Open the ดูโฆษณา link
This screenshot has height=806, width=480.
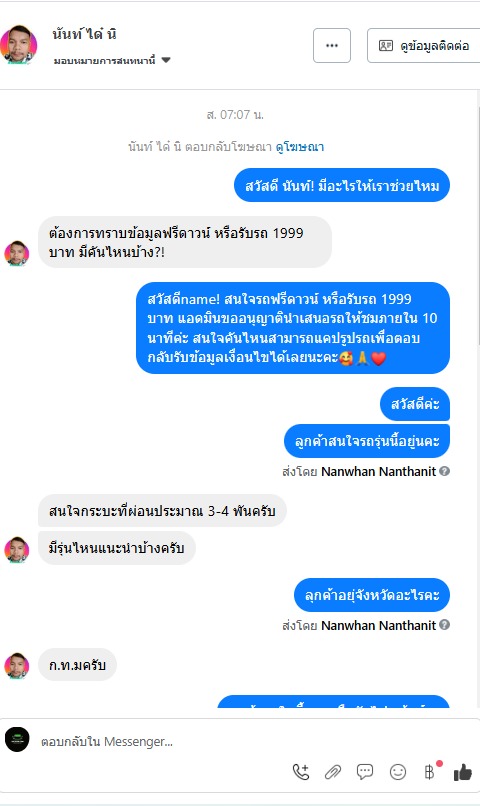(x=300, y=147)
